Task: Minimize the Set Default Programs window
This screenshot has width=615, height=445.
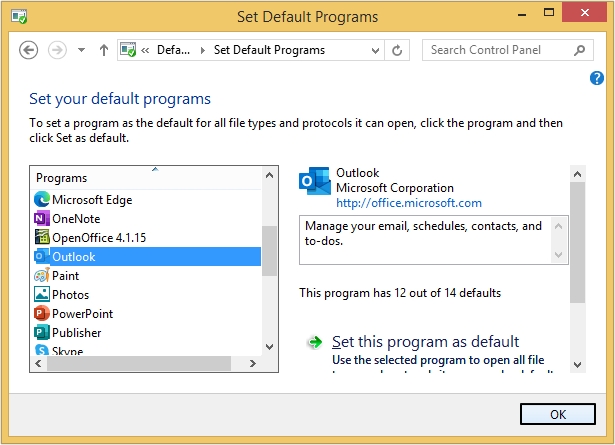Action: coord(522,15)
